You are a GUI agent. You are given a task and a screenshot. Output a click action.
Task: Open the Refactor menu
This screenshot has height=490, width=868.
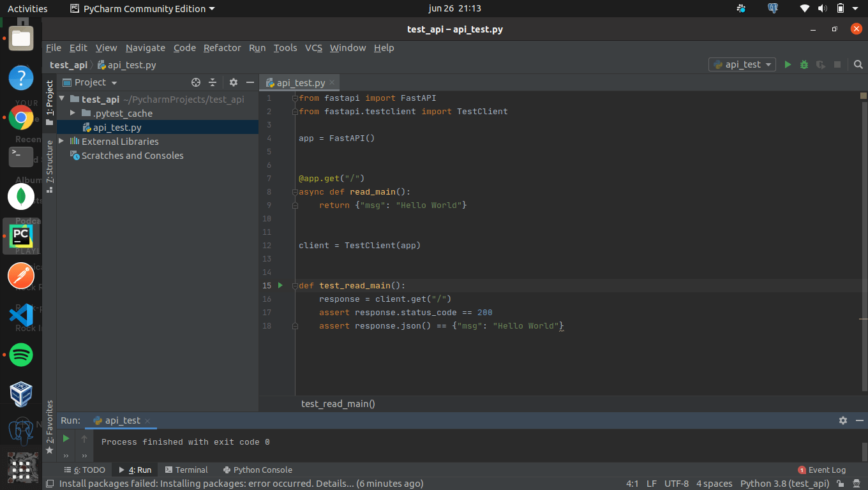(x=222, y=48)
